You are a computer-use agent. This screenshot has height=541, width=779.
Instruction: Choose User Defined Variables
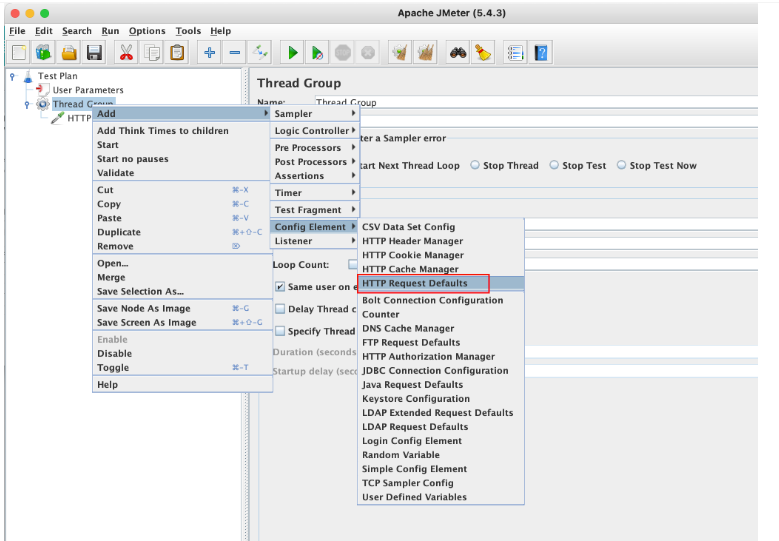(x=441, y=497)
